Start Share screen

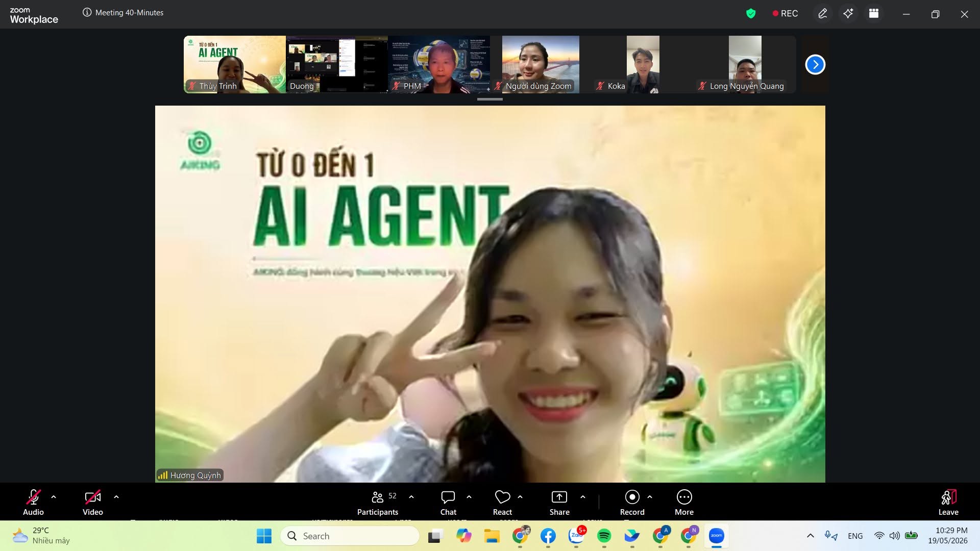click(x=559, y=503)
